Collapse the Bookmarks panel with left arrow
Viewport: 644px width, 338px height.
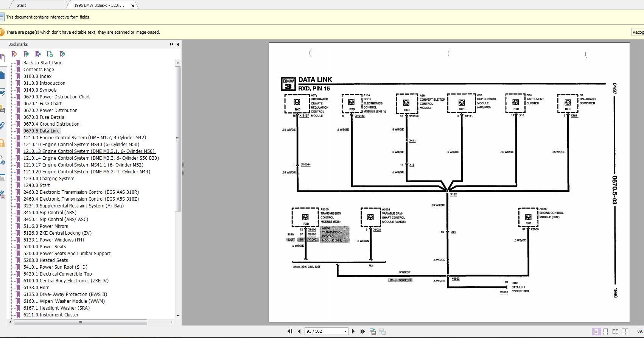[x=178, y=44]
